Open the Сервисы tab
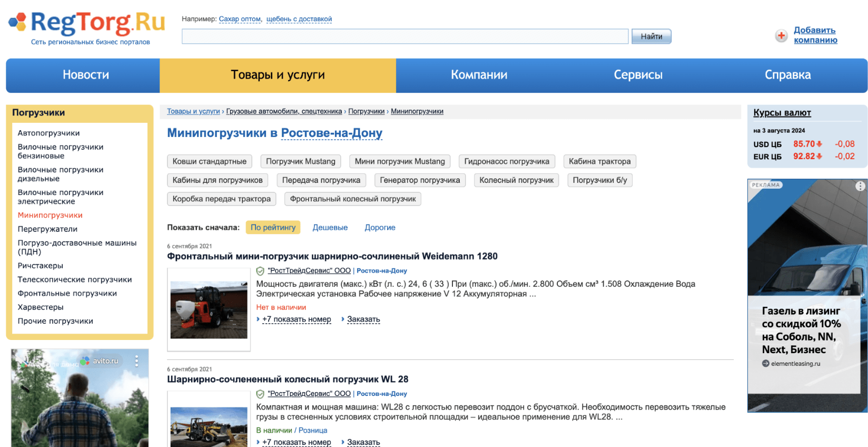Image resolution: width=868 pixels, height=447 pixels. pyautogui.click(x=638, y=75)
